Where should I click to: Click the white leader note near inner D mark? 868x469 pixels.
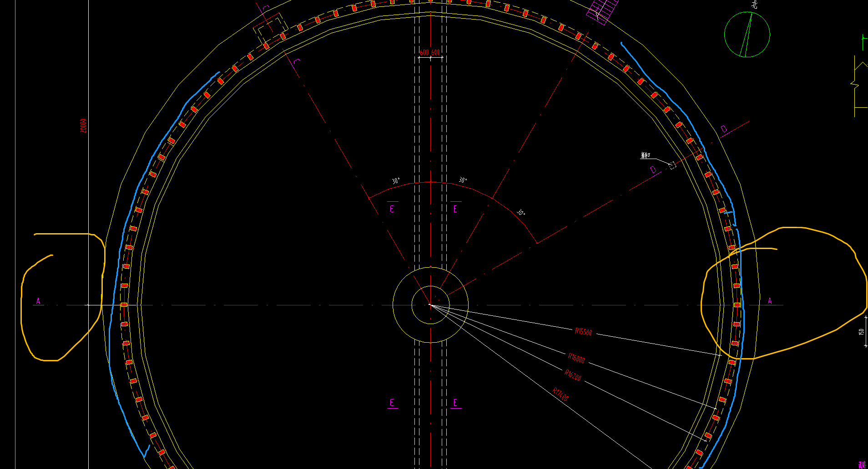coord(646,155)
